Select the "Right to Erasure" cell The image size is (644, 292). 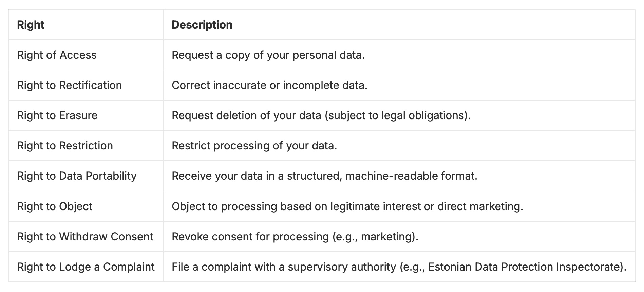click(x=57, y=115)
